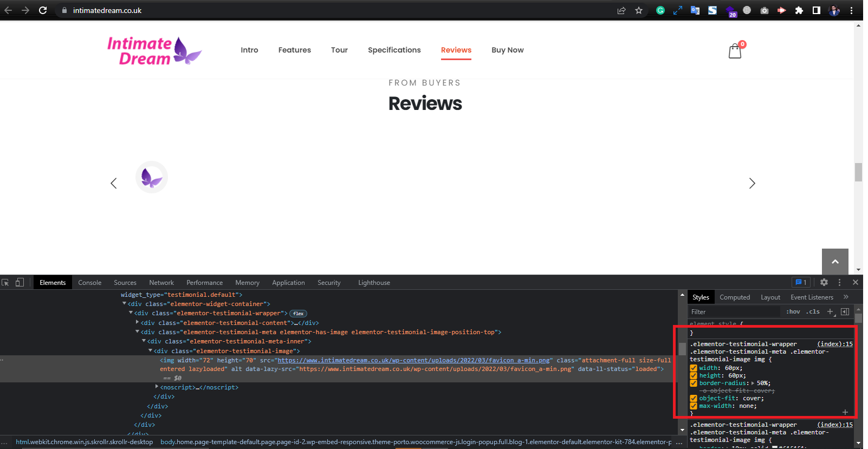Image resolution: width=868 pixels, height=449 pixels.
Task: Open the shopping cart icon
Action: point(735,50)
